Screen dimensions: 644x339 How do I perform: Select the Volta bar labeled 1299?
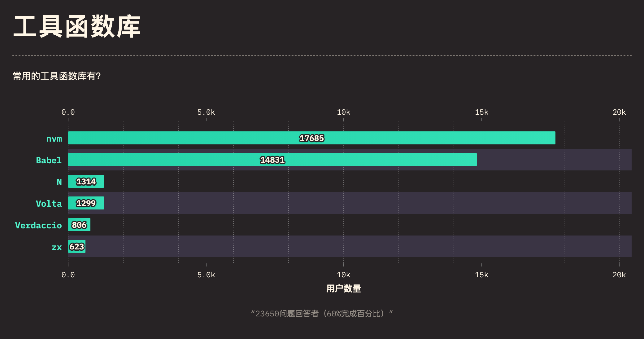point(86,203)
